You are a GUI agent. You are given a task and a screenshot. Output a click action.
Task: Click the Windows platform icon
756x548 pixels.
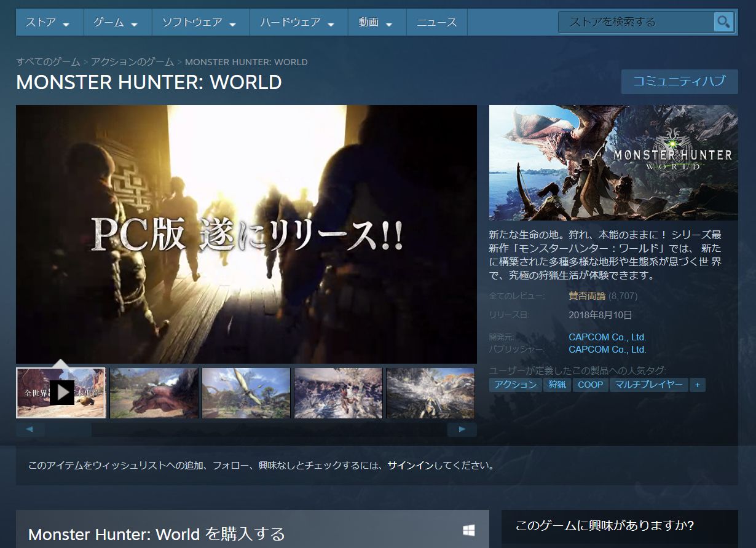(x=469, y=530)
